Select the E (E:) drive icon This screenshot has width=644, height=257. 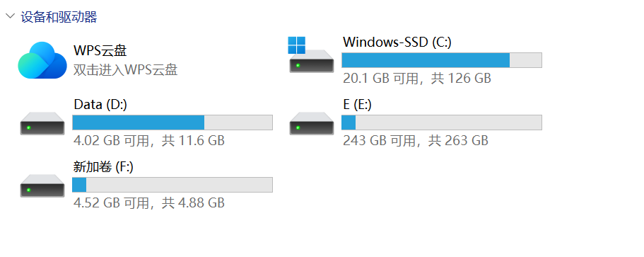(311, 123)
